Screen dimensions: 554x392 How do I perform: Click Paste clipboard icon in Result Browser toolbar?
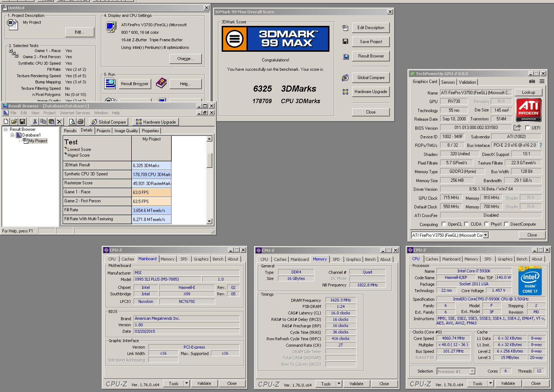coord(51,122)
